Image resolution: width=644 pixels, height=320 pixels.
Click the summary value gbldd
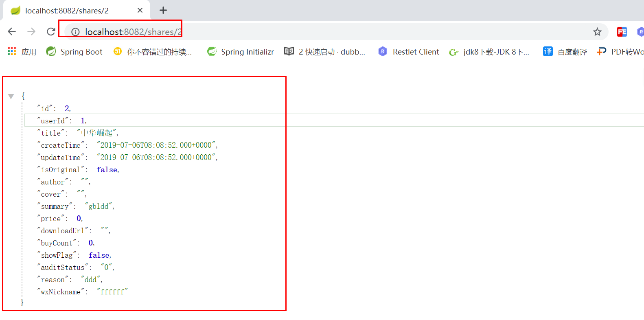(99, 206)
